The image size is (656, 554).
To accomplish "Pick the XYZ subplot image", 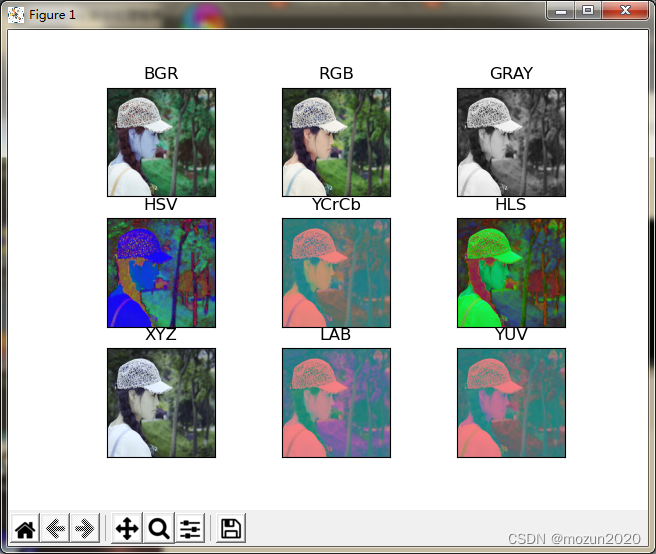I will [x=161, y=403].
